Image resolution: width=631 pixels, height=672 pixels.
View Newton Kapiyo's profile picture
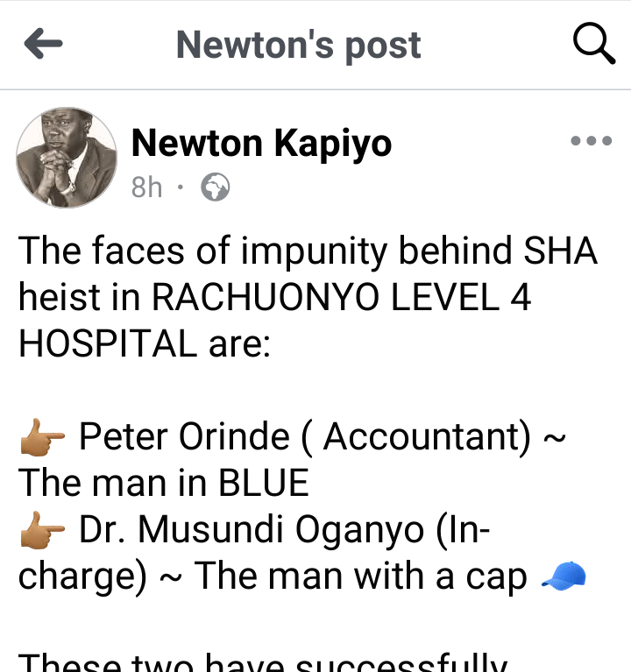67,158
